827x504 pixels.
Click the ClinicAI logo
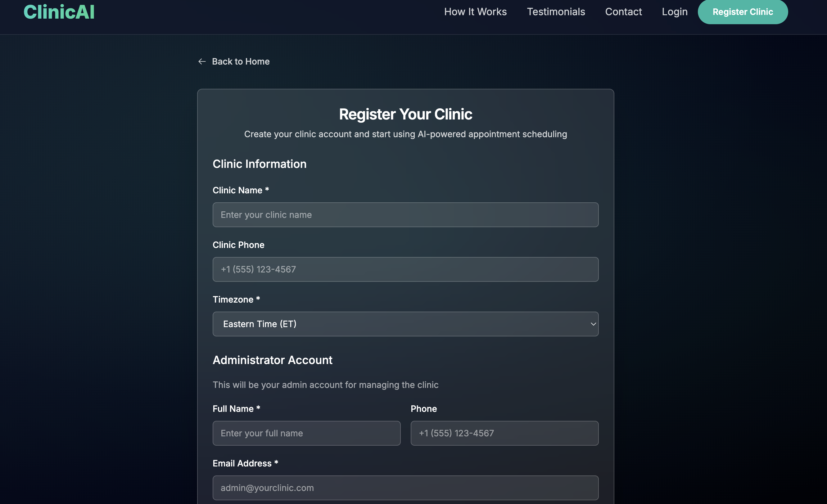[x=59, y=12]
